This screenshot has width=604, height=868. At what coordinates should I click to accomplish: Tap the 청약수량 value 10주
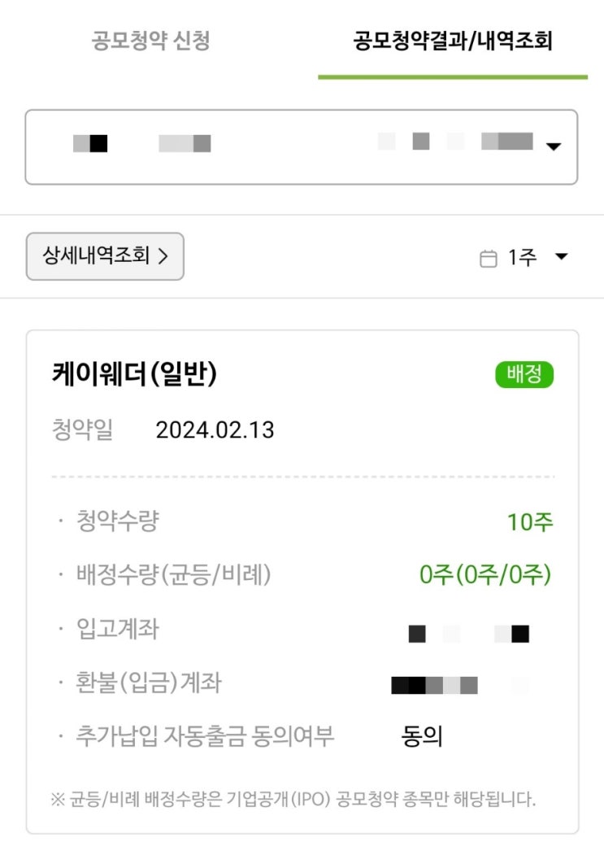[x=530, y=522]
